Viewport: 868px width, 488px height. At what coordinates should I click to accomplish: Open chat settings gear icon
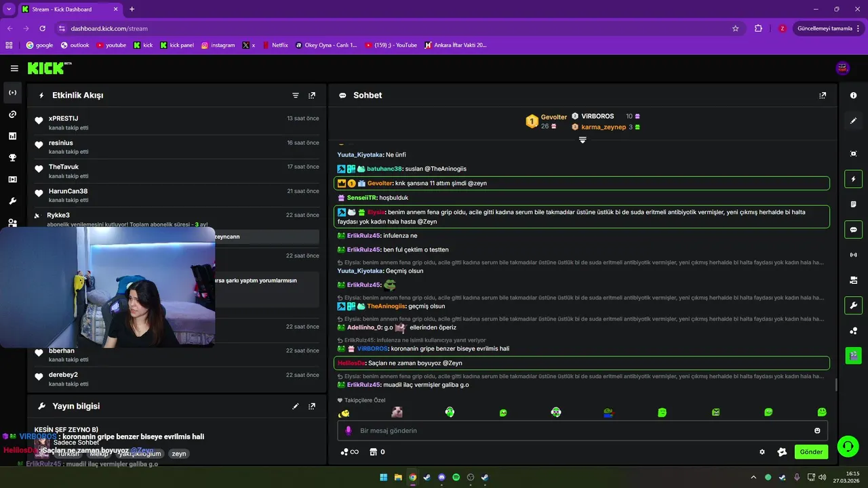pyautogui.click(x=762, y=452)
